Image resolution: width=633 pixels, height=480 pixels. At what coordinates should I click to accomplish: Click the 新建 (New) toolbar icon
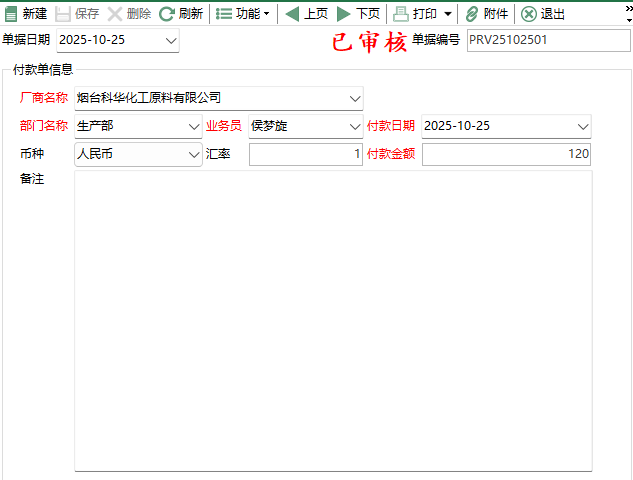pos(11,14)
